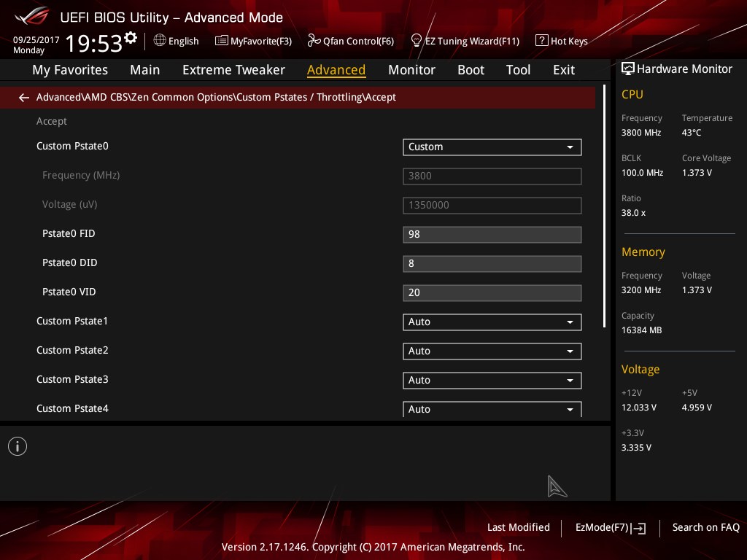747x560 pixels.
Task: Click the info circle icon
Action: [18, 446]
